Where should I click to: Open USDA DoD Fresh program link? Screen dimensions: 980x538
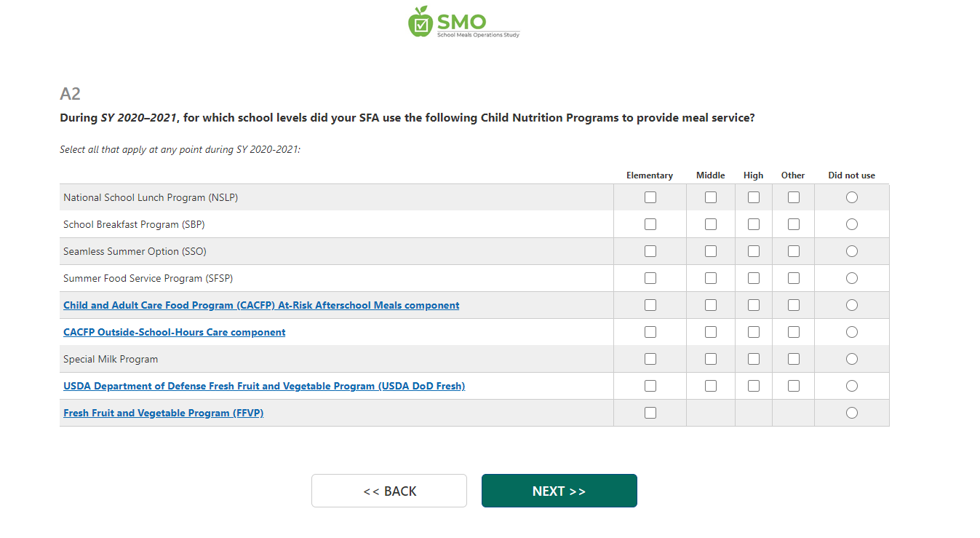[x=264, y=386]
